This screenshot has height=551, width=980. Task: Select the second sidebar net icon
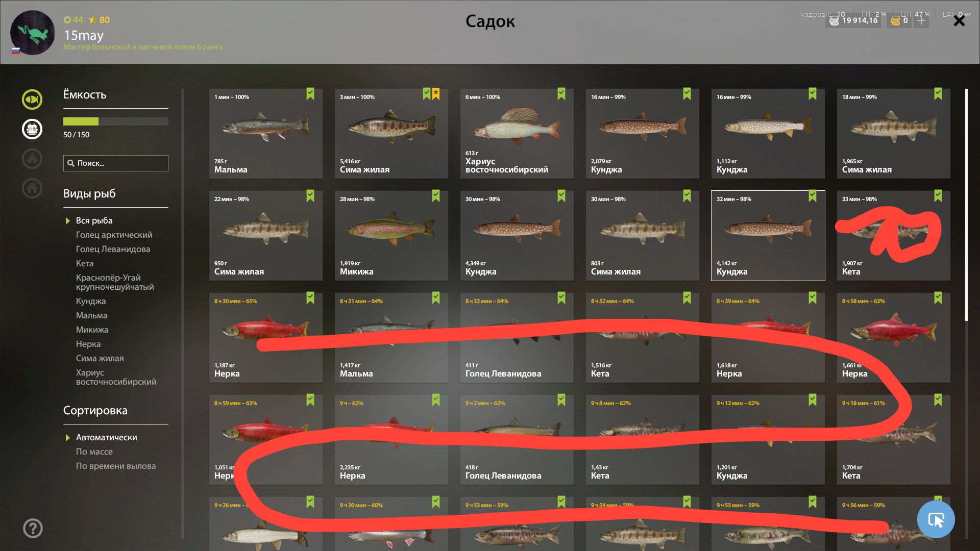32,129
